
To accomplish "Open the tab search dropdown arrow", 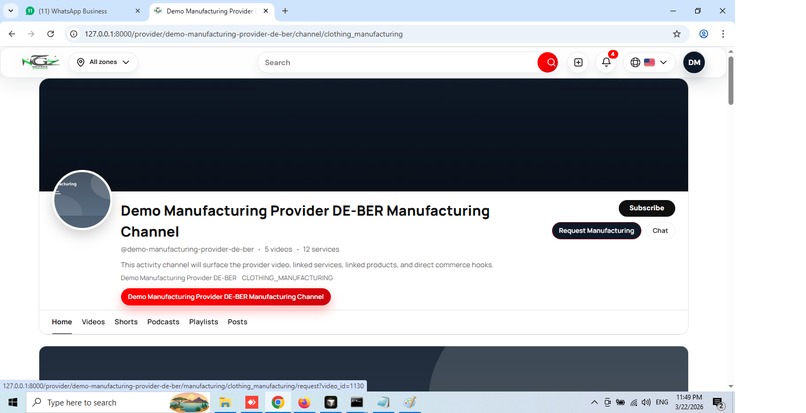I will tap(10, 11).
